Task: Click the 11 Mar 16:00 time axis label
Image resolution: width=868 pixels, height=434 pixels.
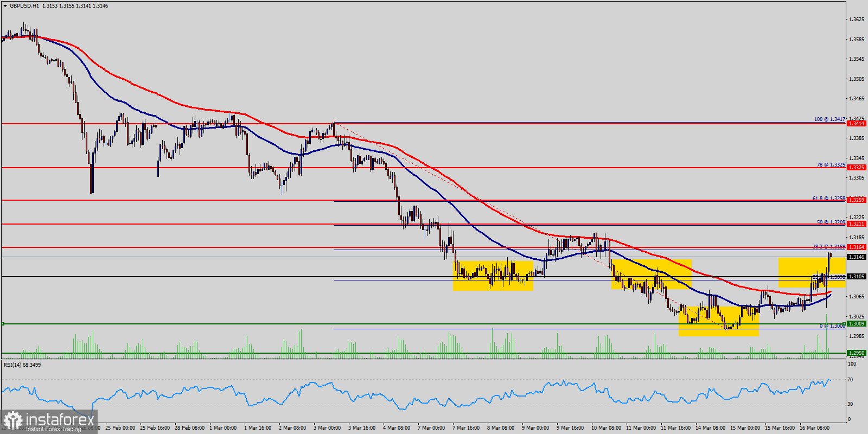Action: pos(675,428)
